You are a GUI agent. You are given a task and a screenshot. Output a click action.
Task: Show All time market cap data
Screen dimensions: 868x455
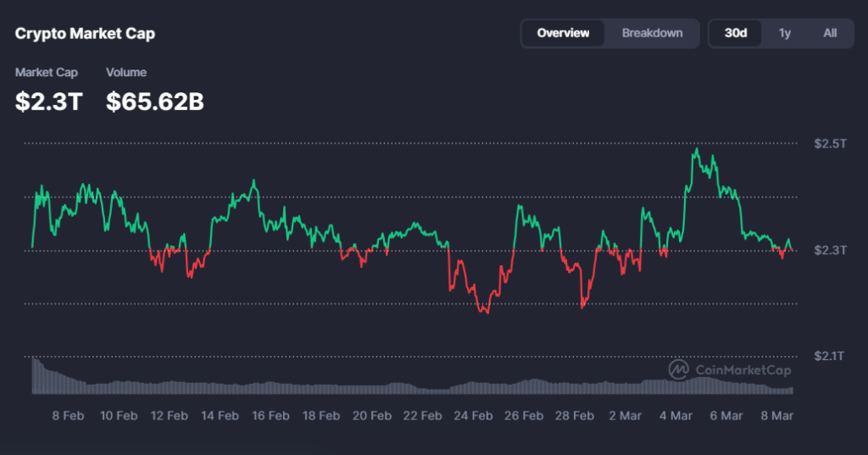[x=830, y=33]
